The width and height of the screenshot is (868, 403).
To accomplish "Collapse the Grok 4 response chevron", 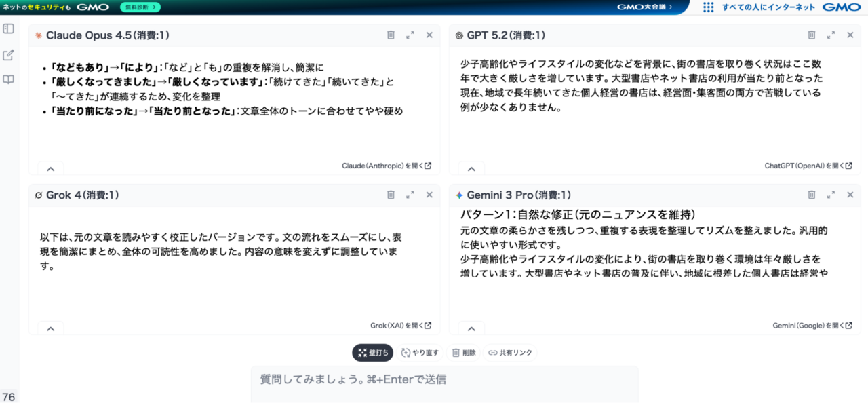I will 51,328.
